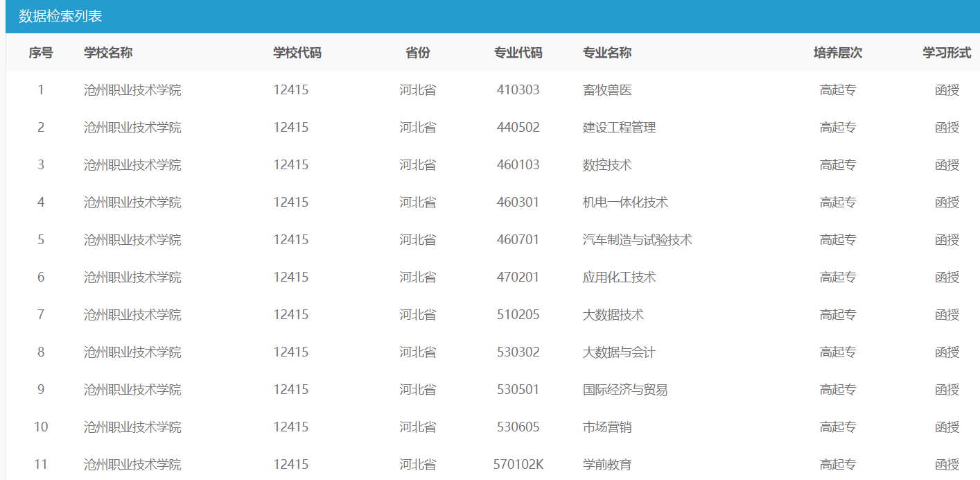Screen dimensions: 980x480
Task: Click major code 410303
Action: [518, 90]
